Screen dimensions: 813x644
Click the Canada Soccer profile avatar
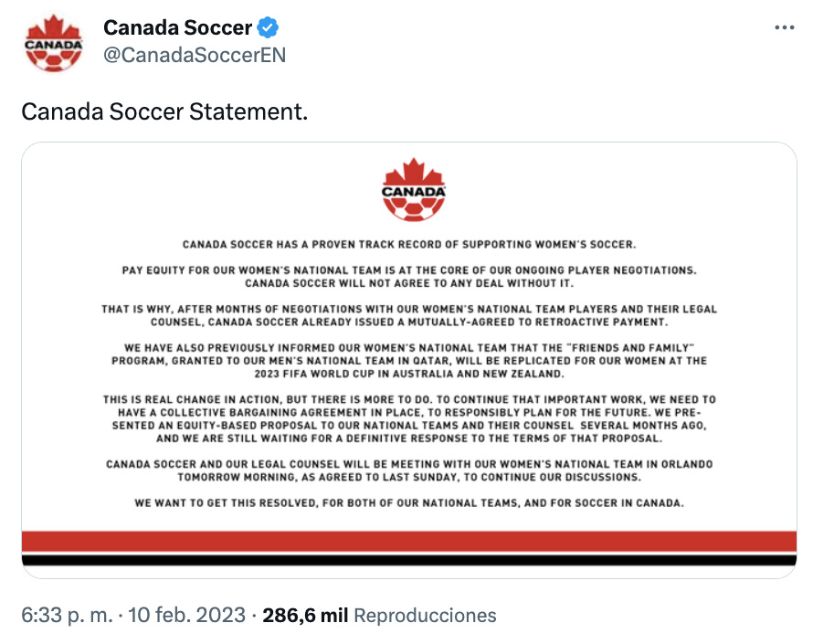(54, 42)
